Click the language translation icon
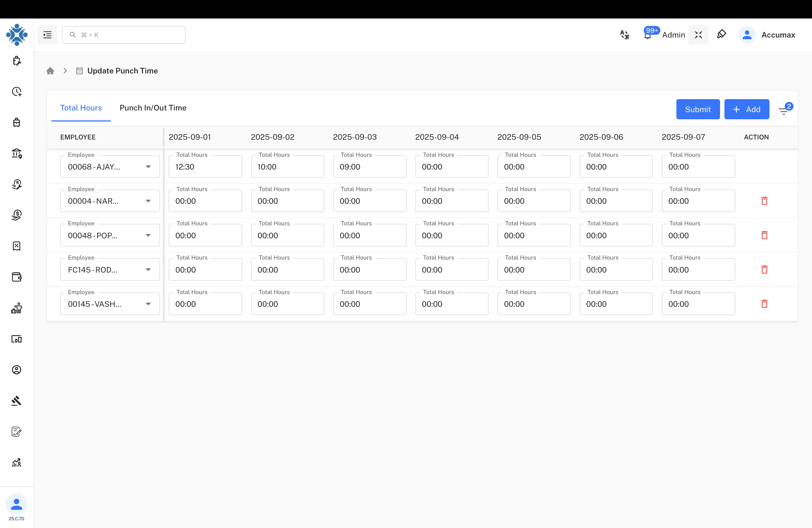Image resolution: width=812 pixels, height=528 pixels. coord(624,35)
